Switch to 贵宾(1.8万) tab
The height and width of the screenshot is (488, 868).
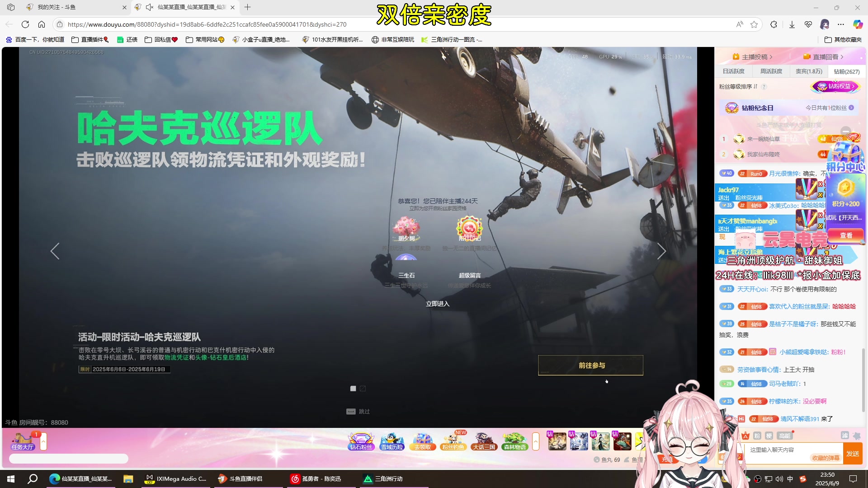tap(809, 71)
